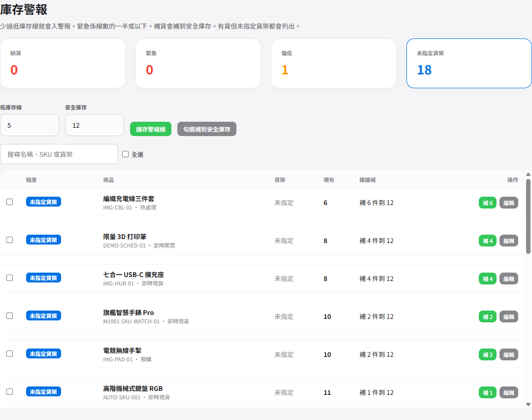Click 補 4 for 限量 3D 打印筆
532x420 pixels.
click(x=488, y=241)
